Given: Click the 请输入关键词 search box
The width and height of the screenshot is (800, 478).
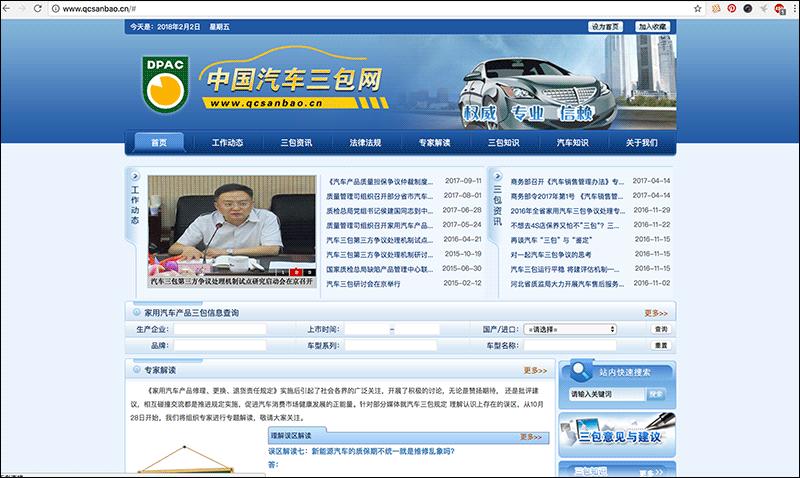Looking at the screenshot, I should pos(607,394).
